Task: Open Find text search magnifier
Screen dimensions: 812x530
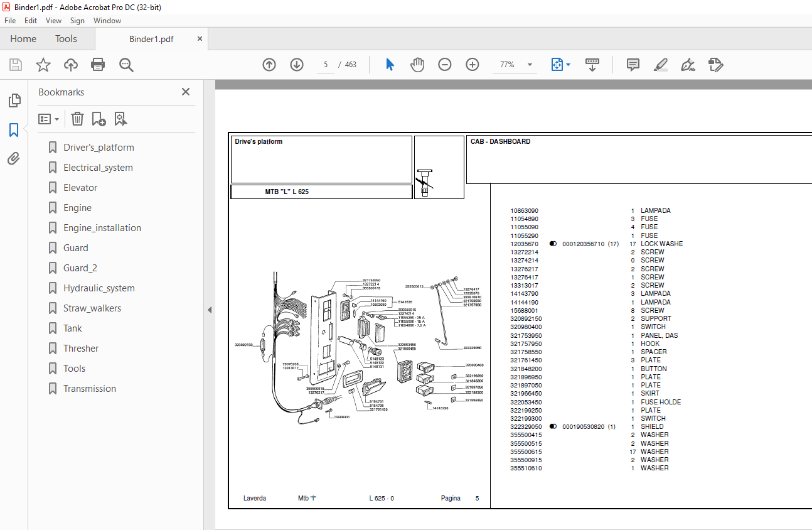Action: click(126, 65)
